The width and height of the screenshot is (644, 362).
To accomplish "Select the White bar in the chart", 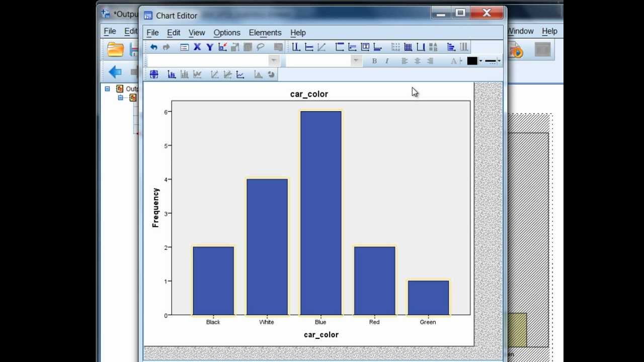I will point(267,247).
